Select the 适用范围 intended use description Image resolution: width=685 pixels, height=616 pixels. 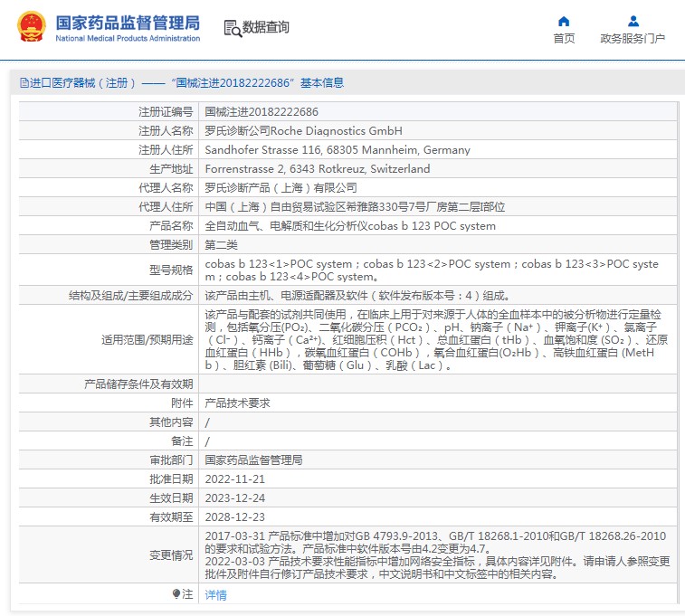click(x=436, y=339)
